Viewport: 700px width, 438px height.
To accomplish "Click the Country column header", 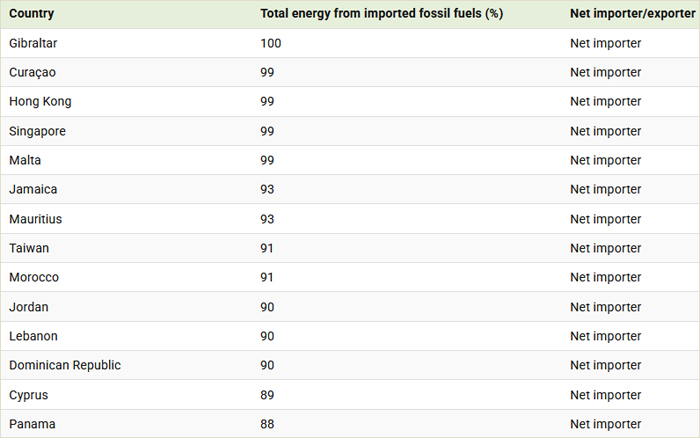I will coord(31,14).
